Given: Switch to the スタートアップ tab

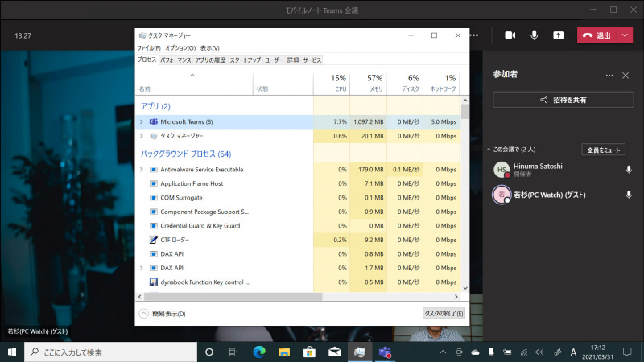Looking at the screenshot, I should pyautogui.click(x=246, y=60).
